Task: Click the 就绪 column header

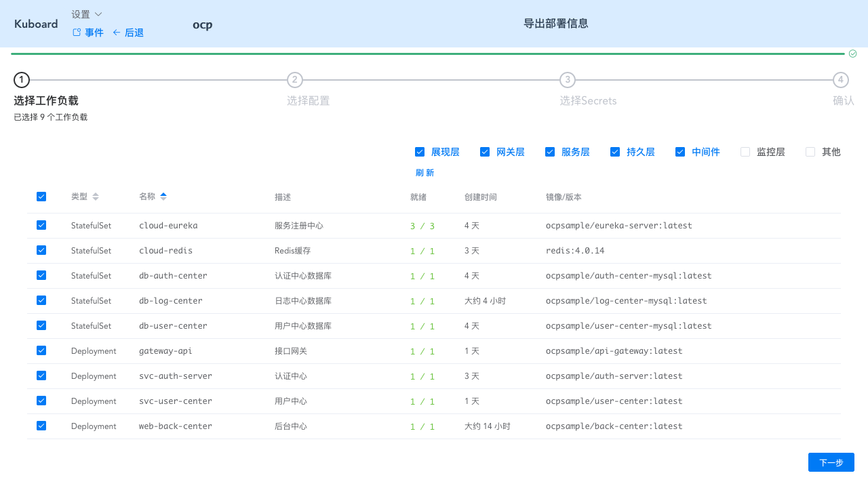Action: (418, 197)
